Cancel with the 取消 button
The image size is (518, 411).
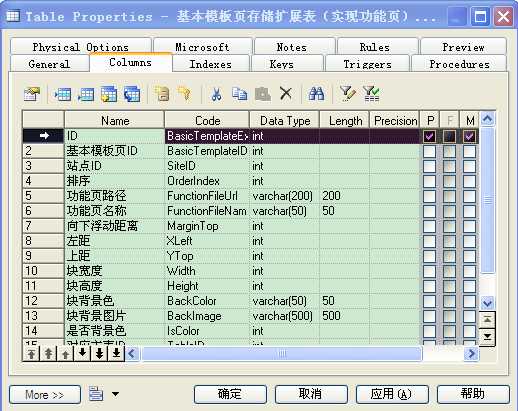click(311, 395)
